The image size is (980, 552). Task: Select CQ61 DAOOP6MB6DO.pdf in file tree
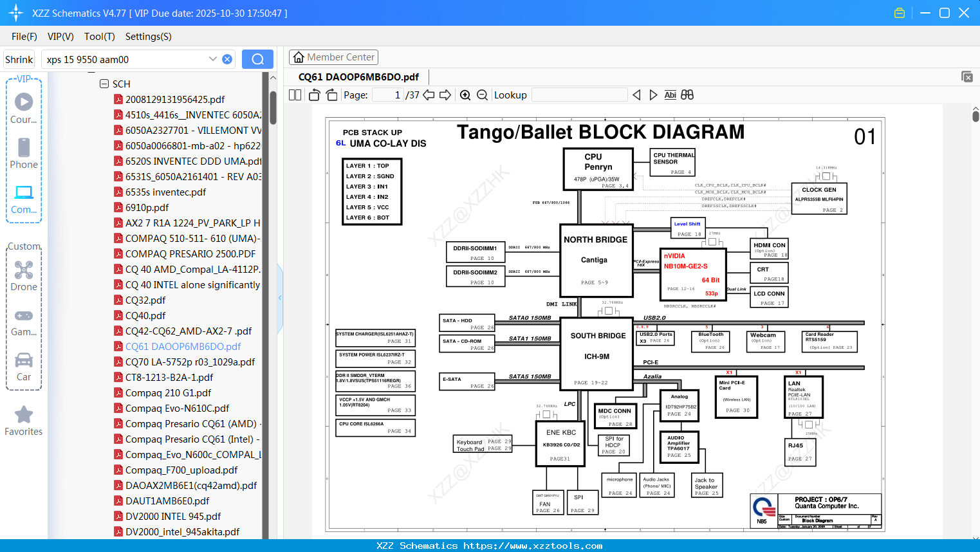point(183,347)
